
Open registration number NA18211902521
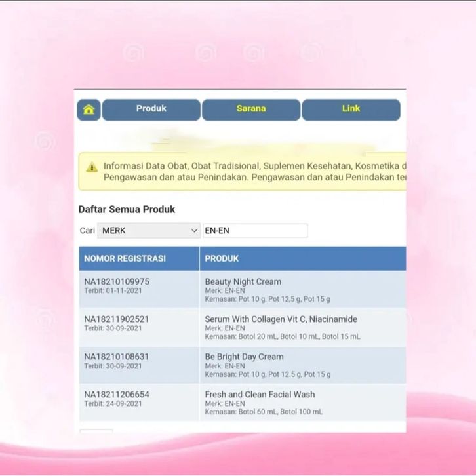(117, 319)
